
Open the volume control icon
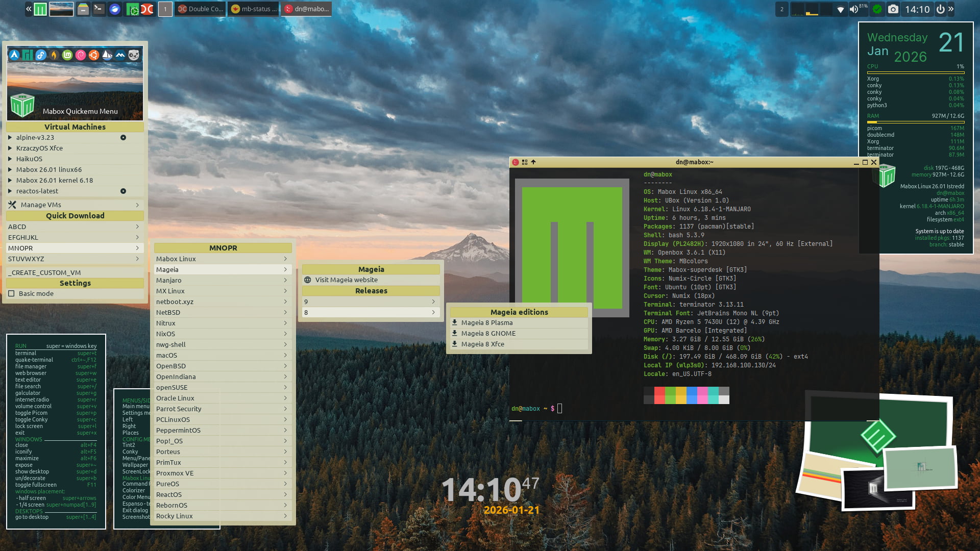[853, 9]
